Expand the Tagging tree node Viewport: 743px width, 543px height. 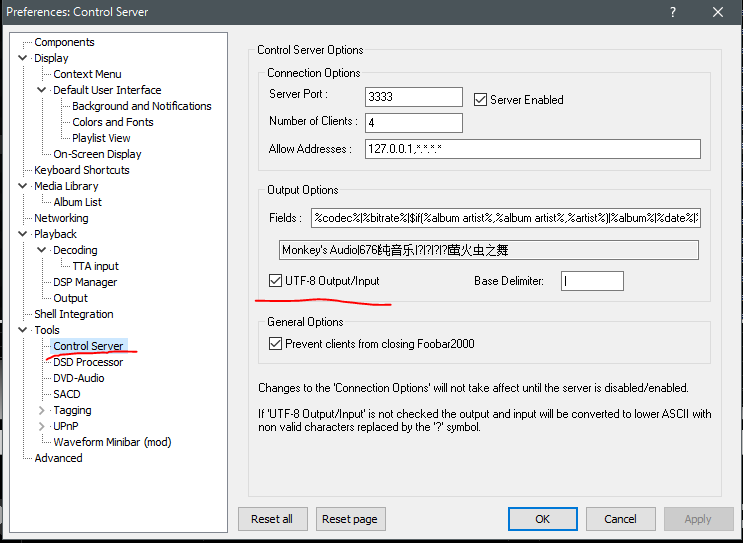coord(42,410)
